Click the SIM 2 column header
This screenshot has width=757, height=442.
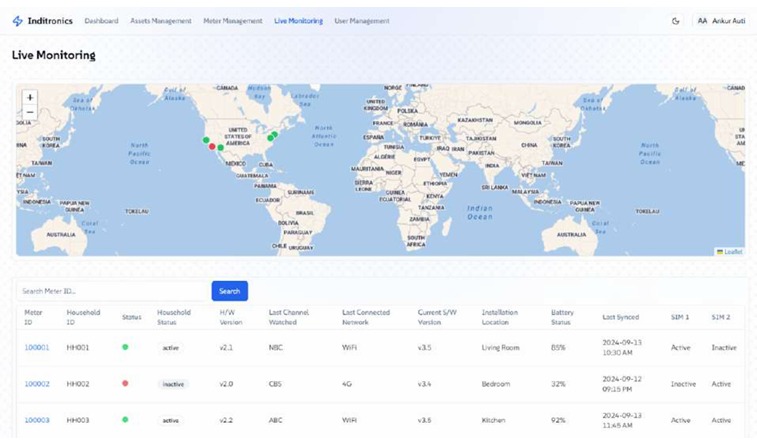[721, 317]
